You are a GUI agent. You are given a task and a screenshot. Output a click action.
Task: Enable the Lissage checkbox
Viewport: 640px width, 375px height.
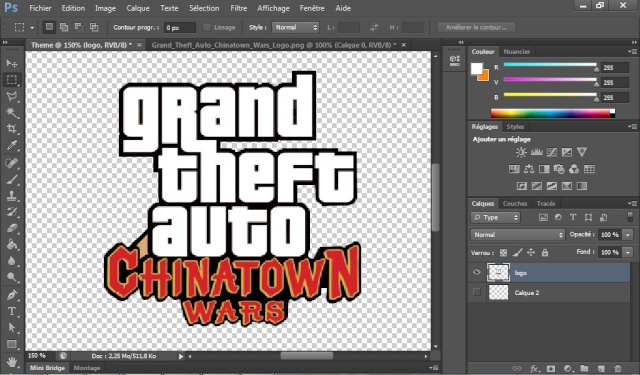coord(207,27)
